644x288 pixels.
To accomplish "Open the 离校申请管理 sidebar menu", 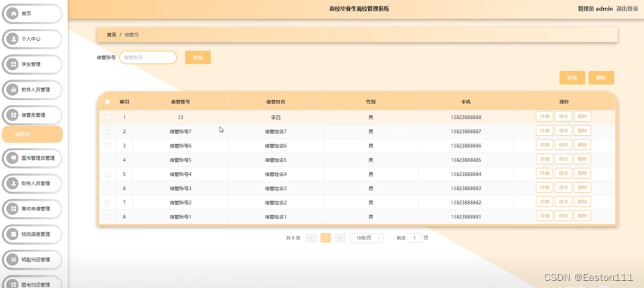I will coord(32,208).
